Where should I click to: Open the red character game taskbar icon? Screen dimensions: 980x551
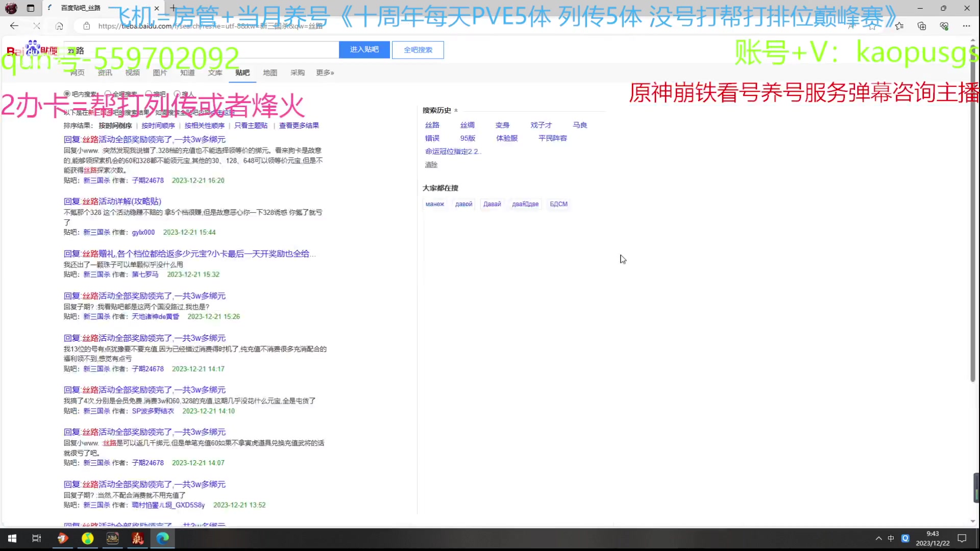138,538
